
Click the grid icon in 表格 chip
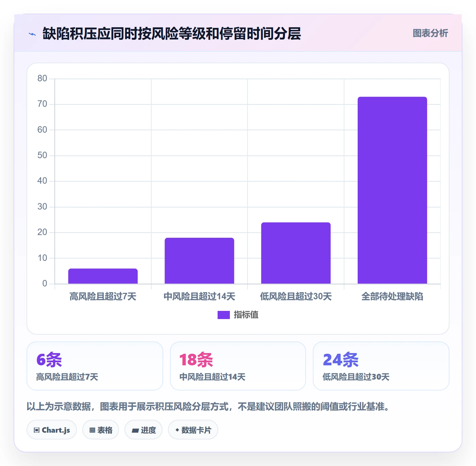[x=92, y=430]
